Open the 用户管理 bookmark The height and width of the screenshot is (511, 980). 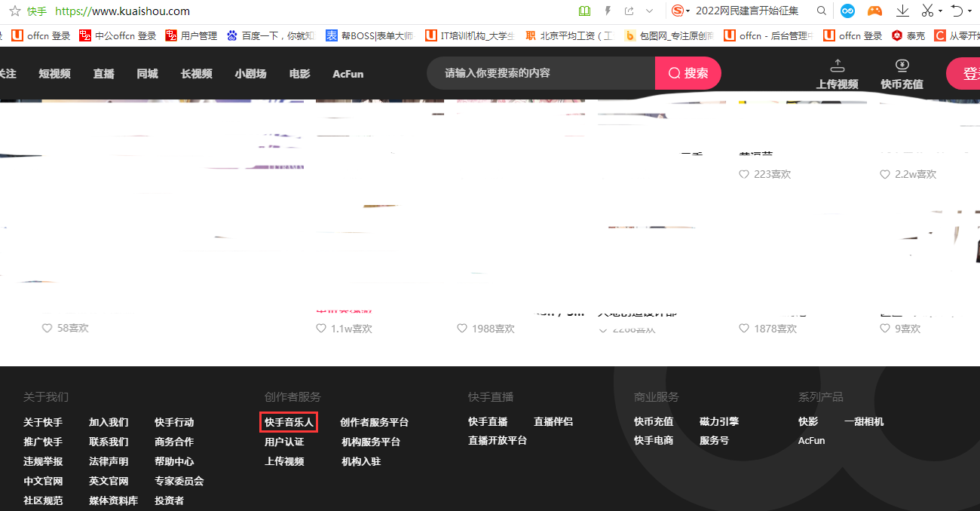click(191, 35)
